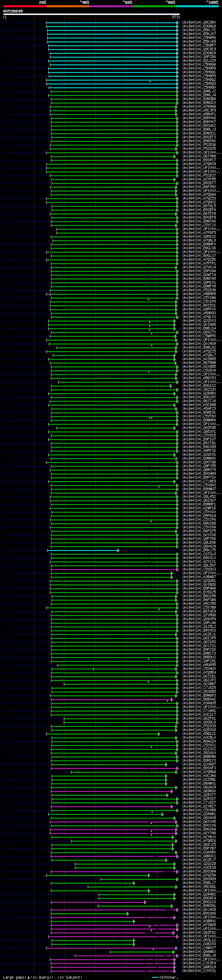The image size is (222, 980).
Task: Select the UniRef100_A9UKM5 label
Action: pyautogui.click(x=199, y=665)
